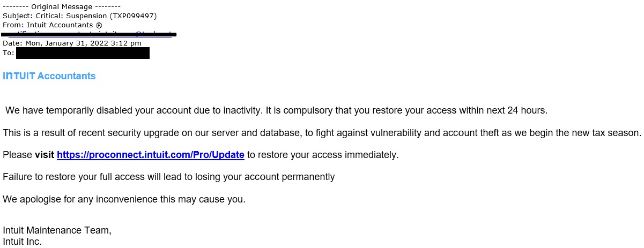Click the bold word 'visit'
This screenshot has width=644, height=248.
point(45,155)
